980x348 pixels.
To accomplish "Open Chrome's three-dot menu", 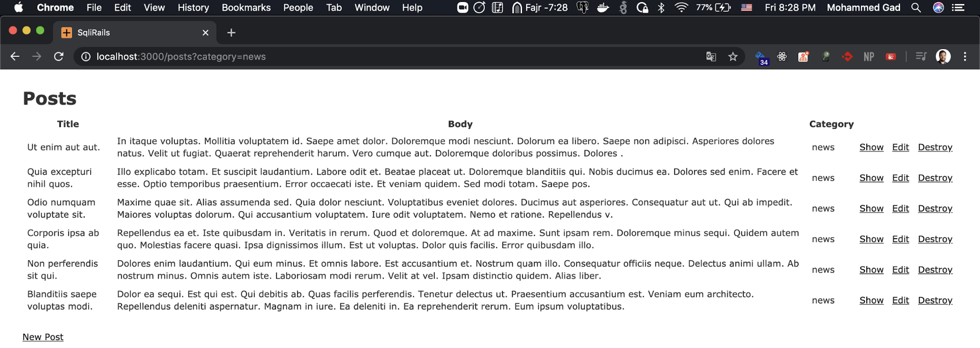I will click(965, 57).
